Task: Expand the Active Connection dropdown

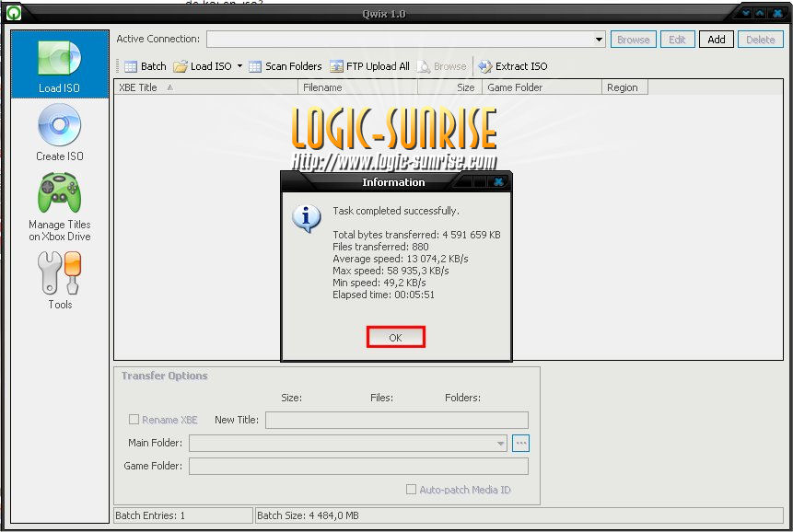Action: [599, 40]
